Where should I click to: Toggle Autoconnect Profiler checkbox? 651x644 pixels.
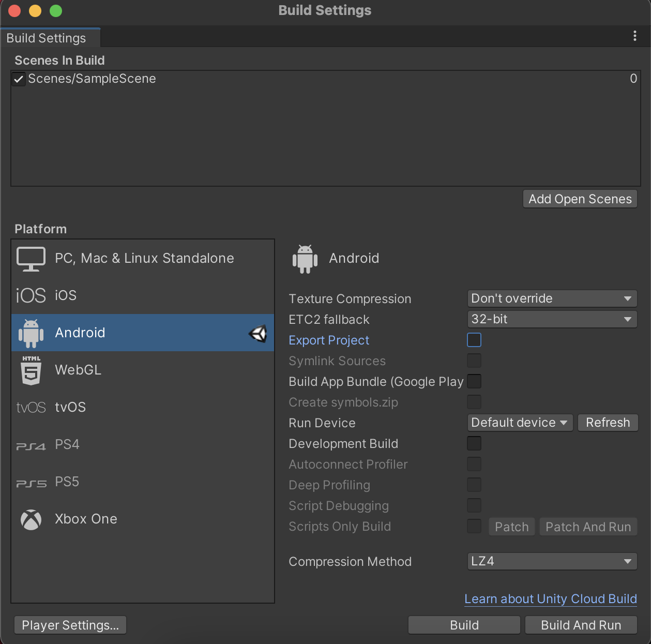click(x=474, y=464)
